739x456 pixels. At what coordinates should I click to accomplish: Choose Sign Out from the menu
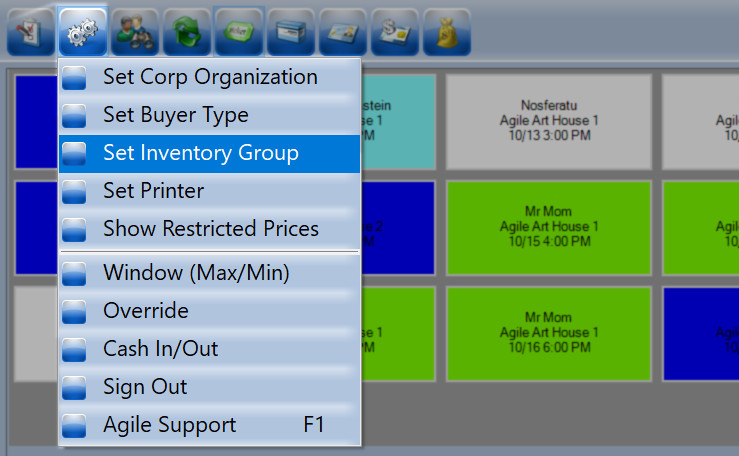click(x=209, y=387)
